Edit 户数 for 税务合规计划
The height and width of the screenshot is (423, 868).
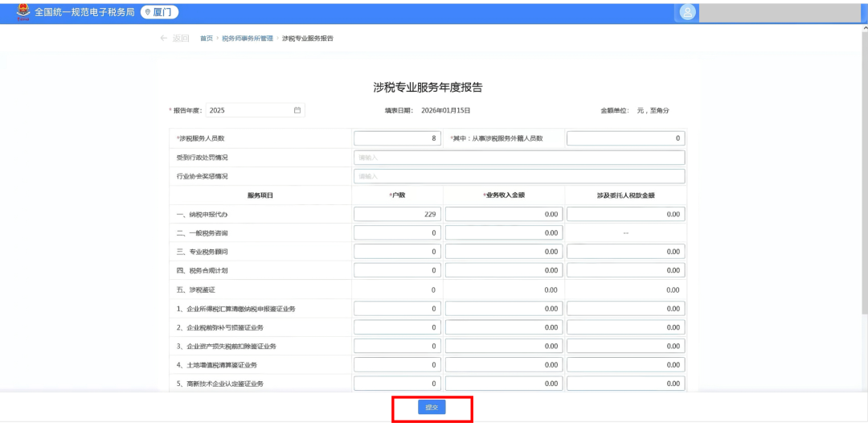tap(398, 270)
